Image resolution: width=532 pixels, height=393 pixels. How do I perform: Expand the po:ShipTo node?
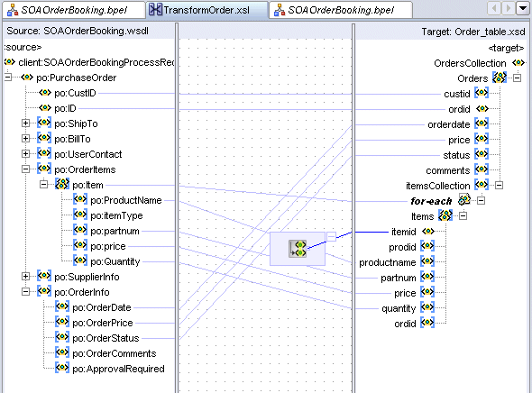(25, 123)
